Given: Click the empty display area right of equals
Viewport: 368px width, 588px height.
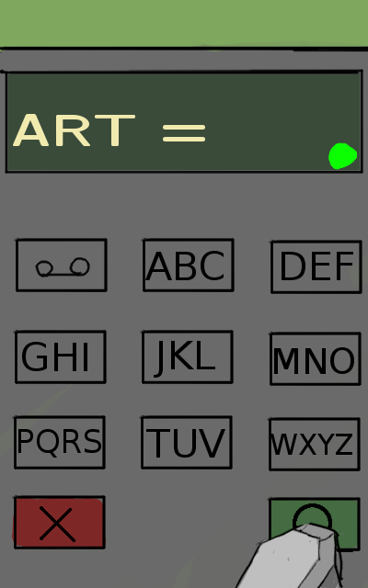Looking at the screenshot, I should [267, 124].
